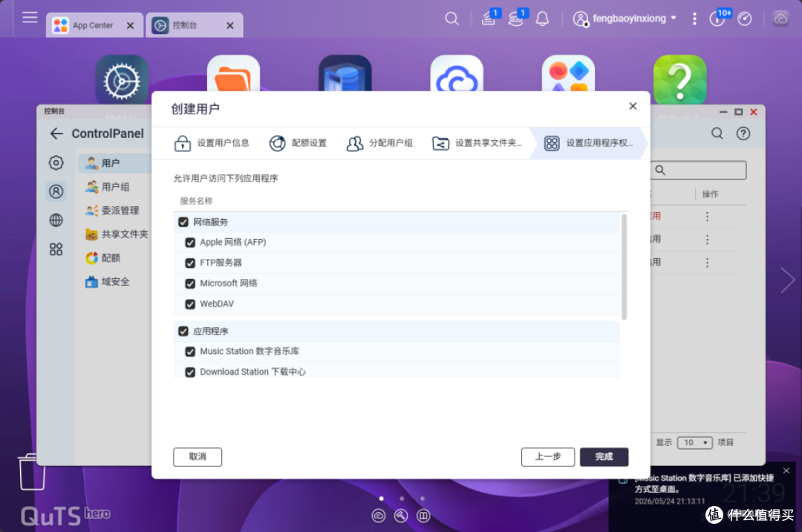This screenshot has width=802, height=532.
Task: Go back with ControlPanel arrow
Action: 56,134
